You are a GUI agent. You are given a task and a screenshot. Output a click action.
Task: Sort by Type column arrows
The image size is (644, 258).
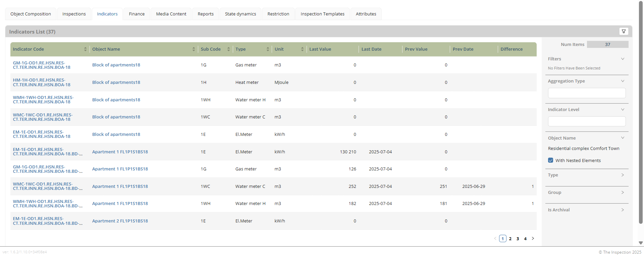point(268,49)
